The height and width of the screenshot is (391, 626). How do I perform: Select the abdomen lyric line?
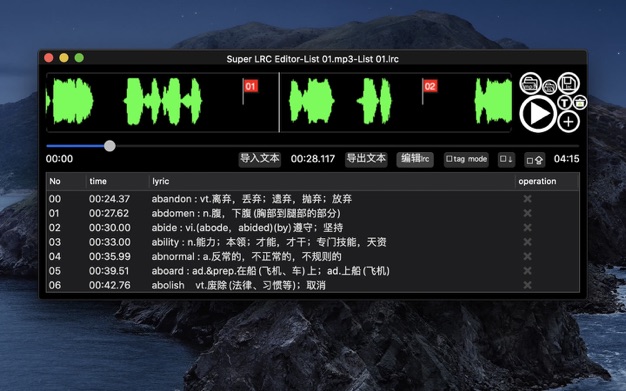[246, 213]
